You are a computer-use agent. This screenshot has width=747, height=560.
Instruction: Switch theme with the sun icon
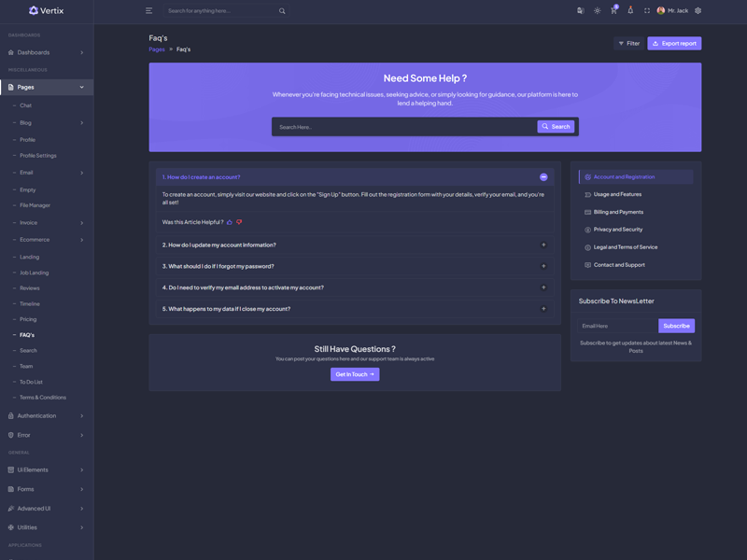(x=597, y=11)
